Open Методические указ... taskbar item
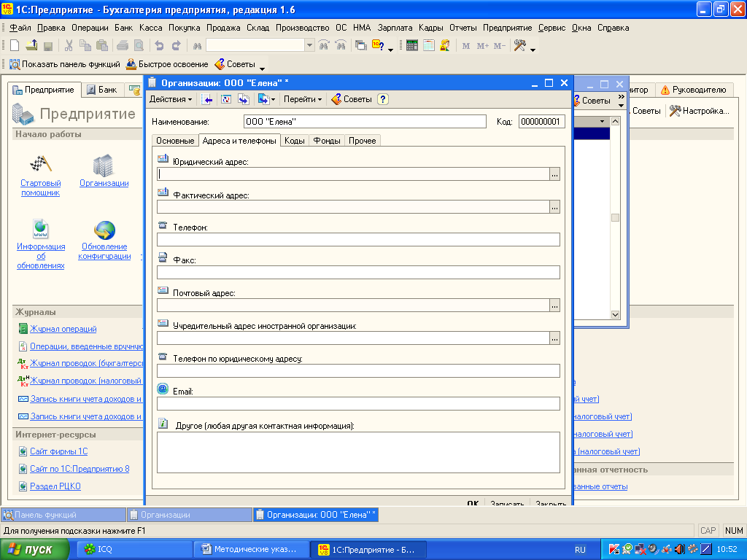The image size is (747, 560). (x=251, y=550)
